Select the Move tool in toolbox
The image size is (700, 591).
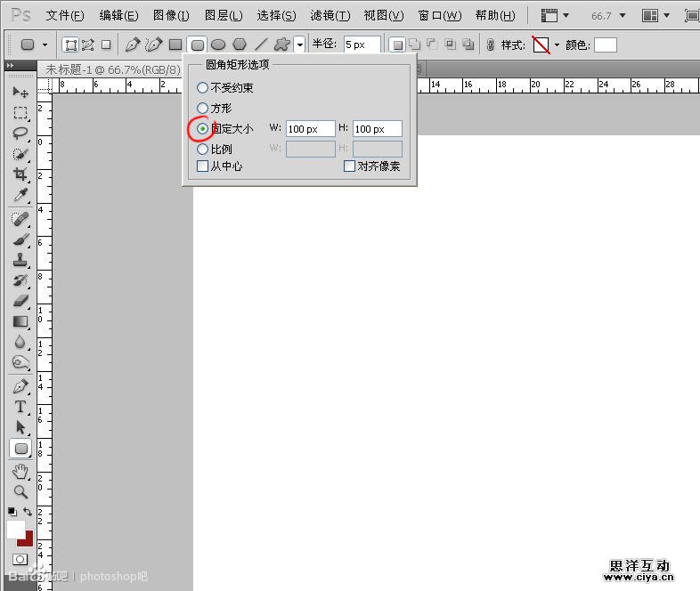point(20,92)
